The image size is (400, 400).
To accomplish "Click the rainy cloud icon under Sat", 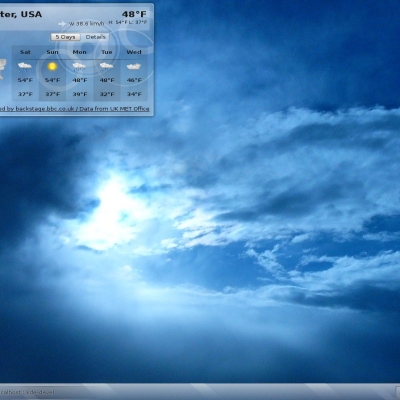I will (25, 66).
